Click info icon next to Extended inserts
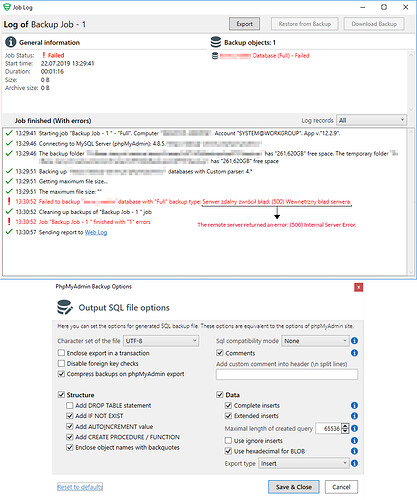 [x=354, y=416]
